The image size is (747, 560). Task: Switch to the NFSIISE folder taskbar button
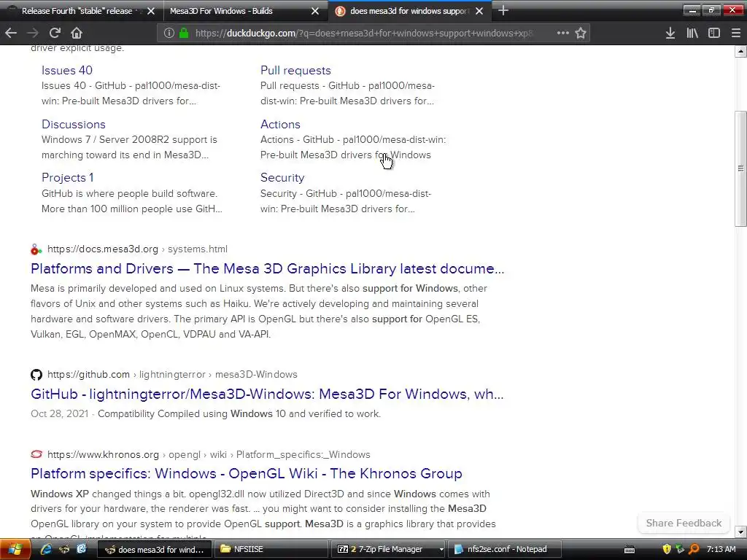[271, 549]
